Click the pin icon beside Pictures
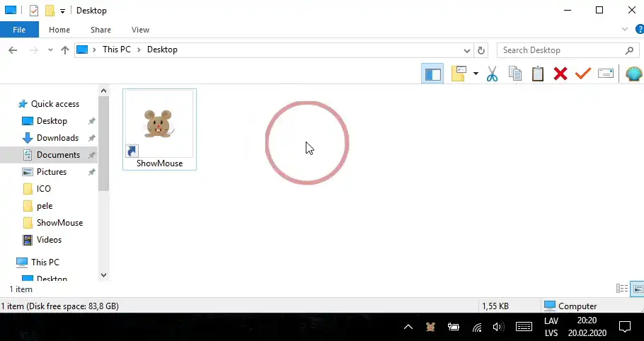The image size is (644, 341). coord(91,172)
